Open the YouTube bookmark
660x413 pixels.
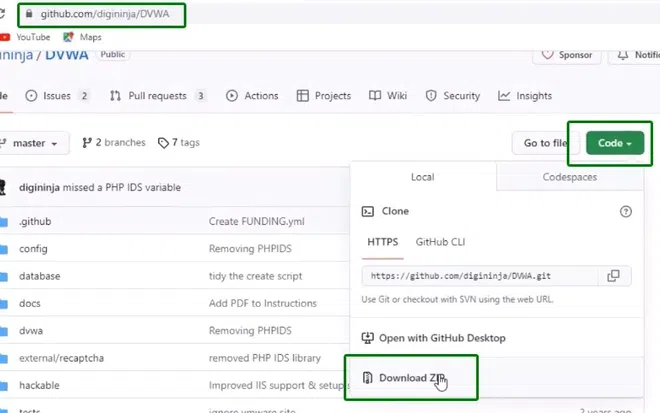point(25,37)
